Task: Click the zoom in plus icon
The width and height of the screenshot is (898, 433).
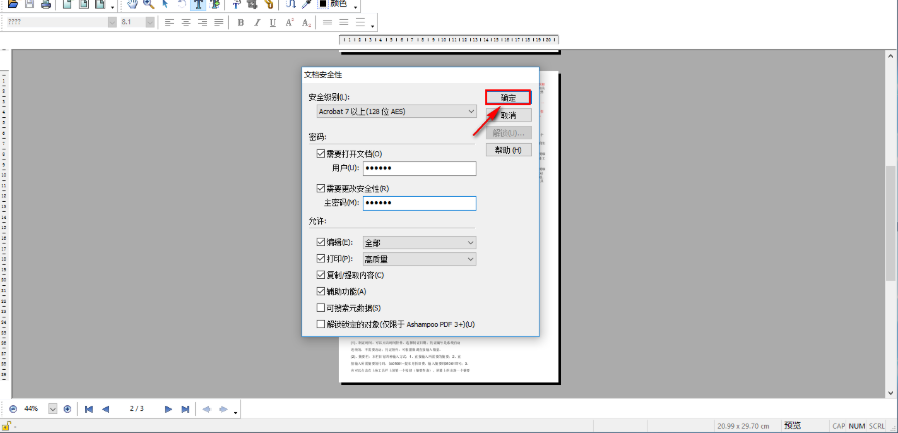Action: click(68, 409)
